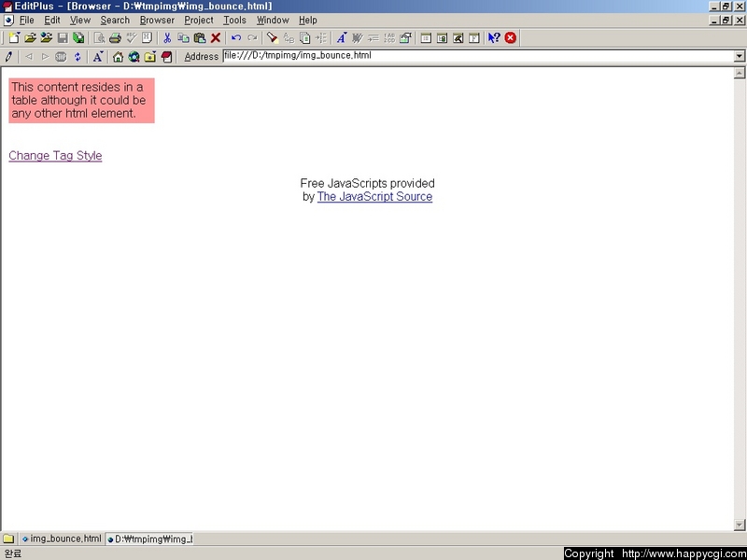Click the red circle X Stop icon
The height and width of the screenshot is (560, 747).
point(511,38)
